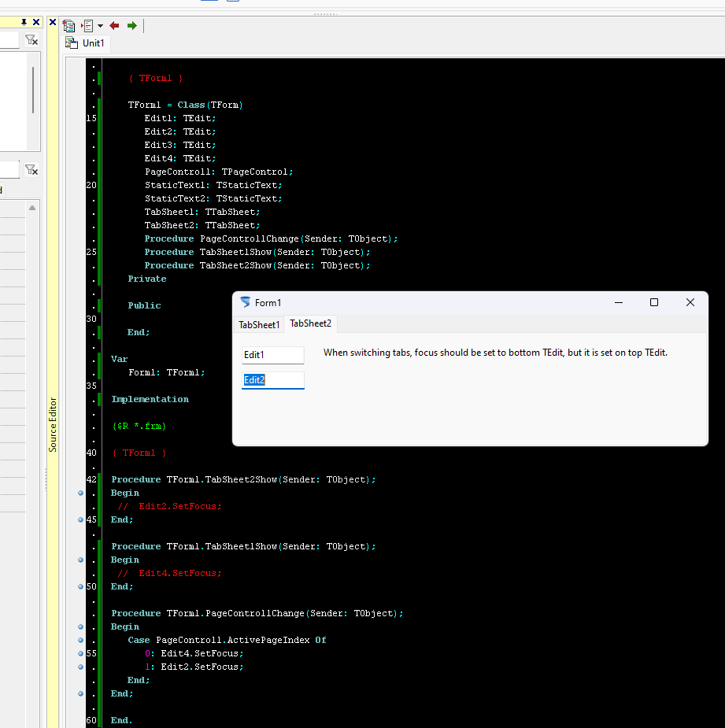Switch to TabSheet1 in Form1

pyautogui.click(x=259, y=324)
